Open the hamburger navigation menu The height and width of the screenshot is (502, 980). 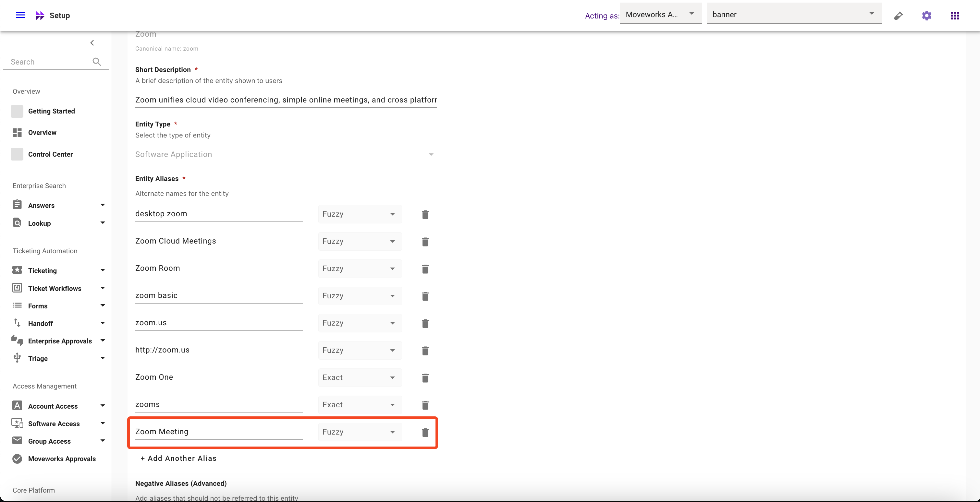click(20, 15)
